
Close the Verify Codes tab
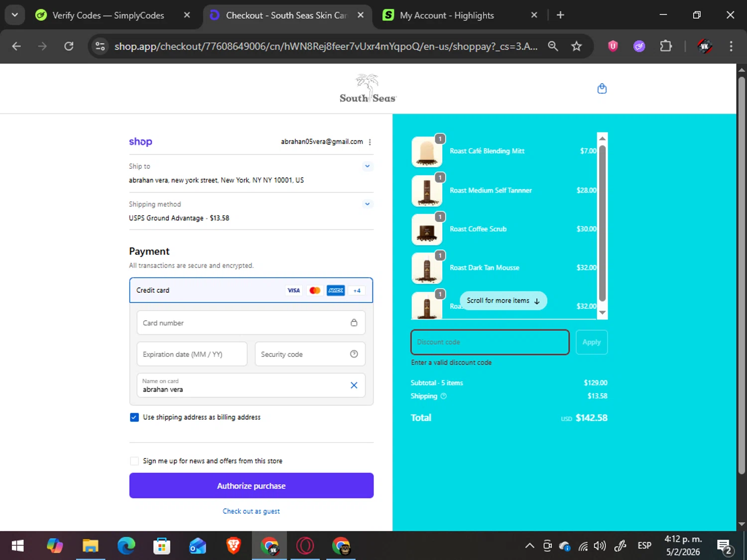click(x=187, y=15)
